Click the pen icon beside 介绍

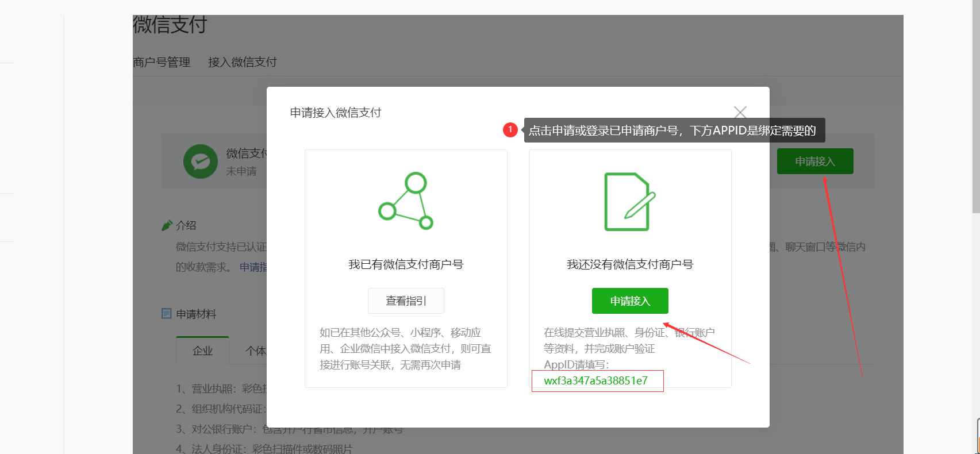167,225
